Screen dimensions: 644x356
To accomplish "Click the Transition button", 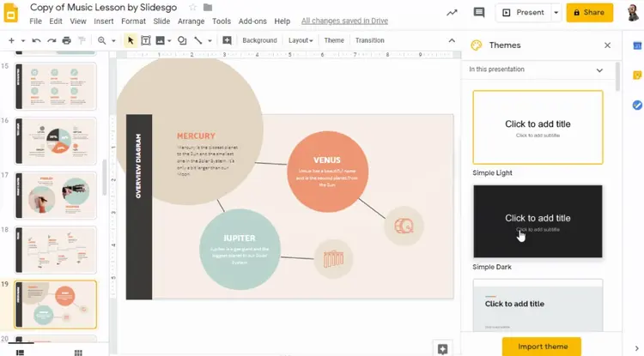I will [369, 40].
